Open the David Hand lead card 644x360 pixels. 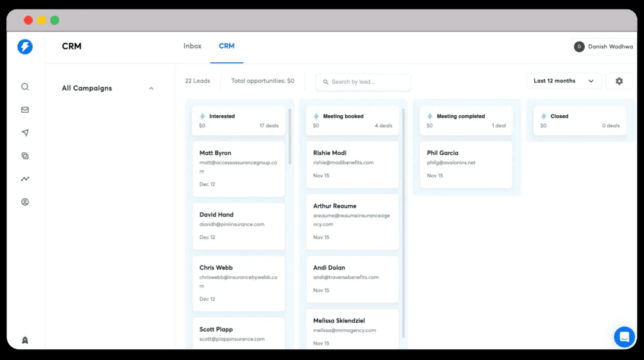(238, 226)
